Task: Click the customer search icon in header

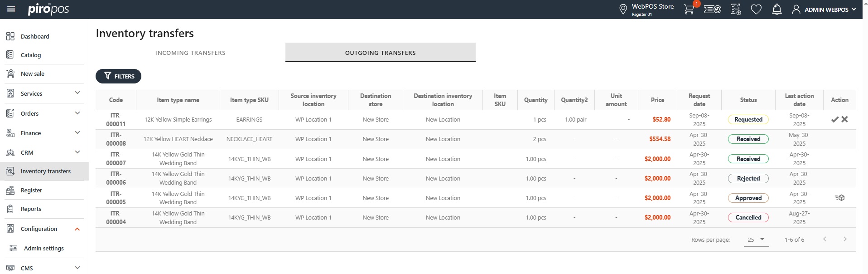Action: tap(712, 10)
